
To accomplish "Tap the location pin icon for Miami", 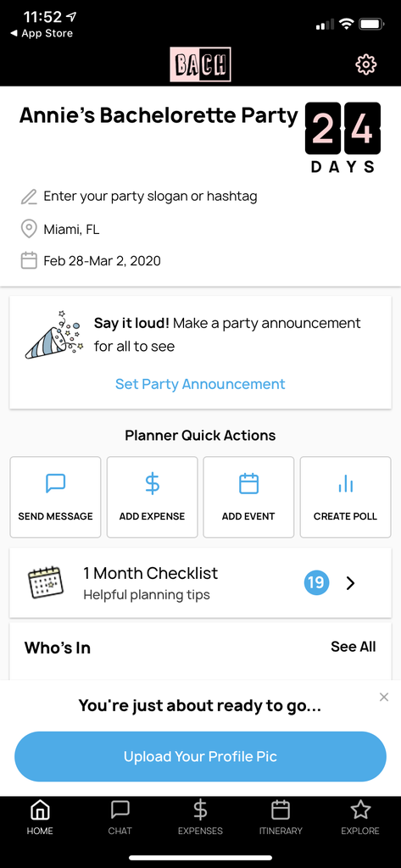I will pyautogui.click(x=29, y=229).
